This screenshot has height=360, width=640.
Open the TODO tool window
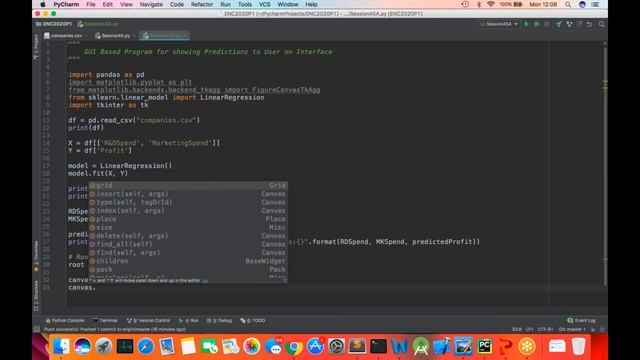(x=253, y=320)
